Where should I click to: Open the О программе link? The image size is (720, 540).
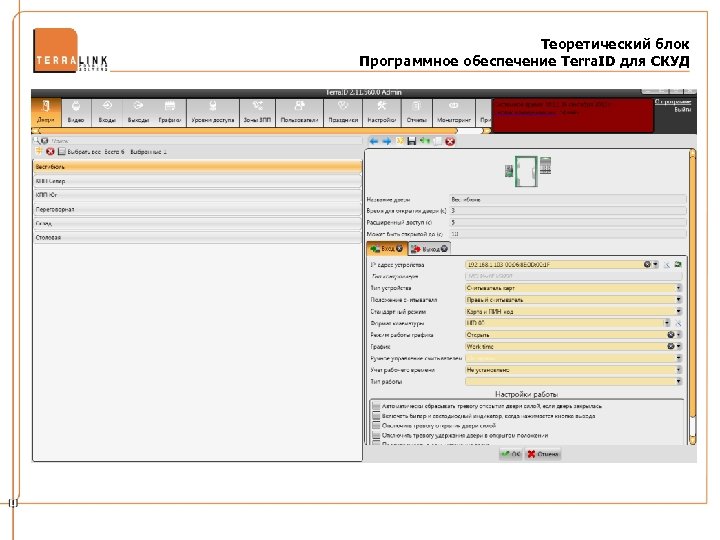[673, 101]
